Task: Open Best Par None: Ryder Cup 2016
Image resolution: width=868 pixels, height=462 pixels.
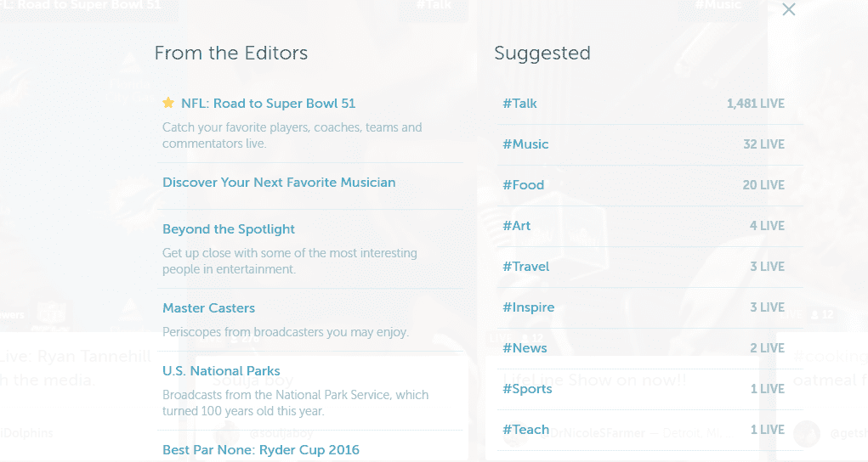Action: click(x=261, y=450)
